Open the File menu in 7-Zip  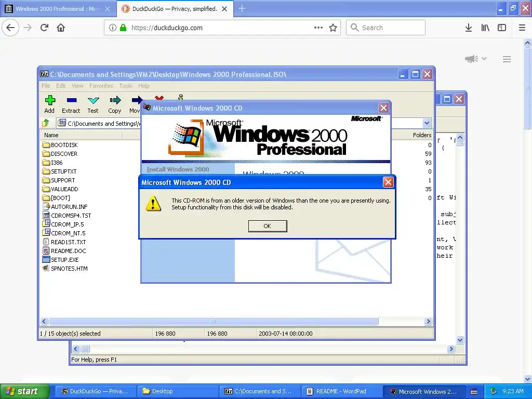point(46,86)
